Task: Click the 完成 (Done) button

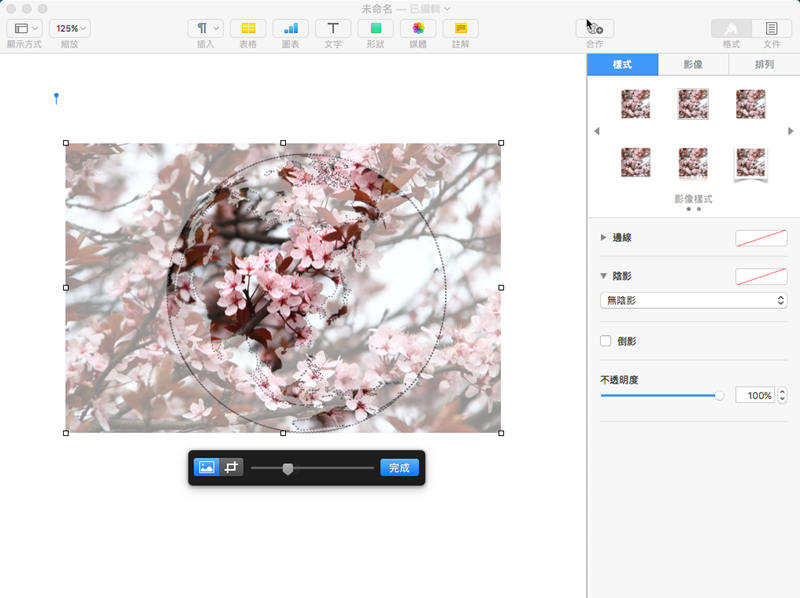Action: [399, 467]
